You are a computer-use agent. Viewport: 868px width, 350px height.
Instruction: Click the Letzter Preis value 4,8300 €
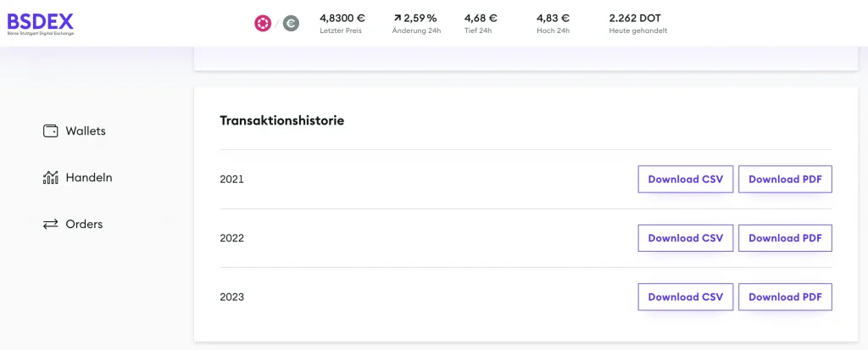coord(342,18)
